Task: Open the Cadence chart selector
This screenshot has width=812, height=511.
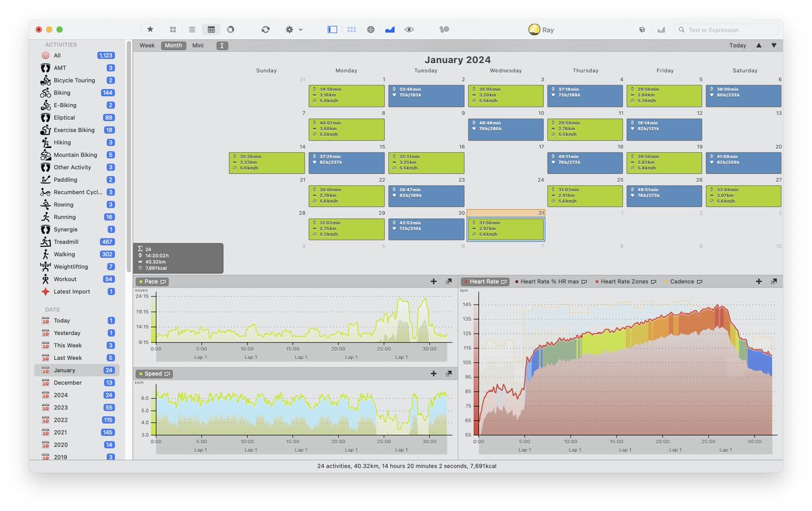Action: coord(684,282)
